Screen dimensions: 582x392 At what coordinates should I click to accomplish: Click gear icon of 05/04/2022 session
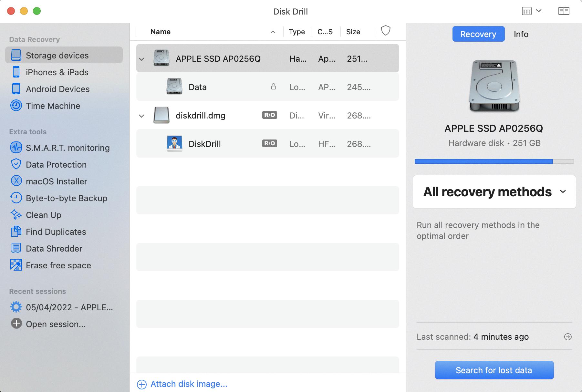(x=16, y=307)
